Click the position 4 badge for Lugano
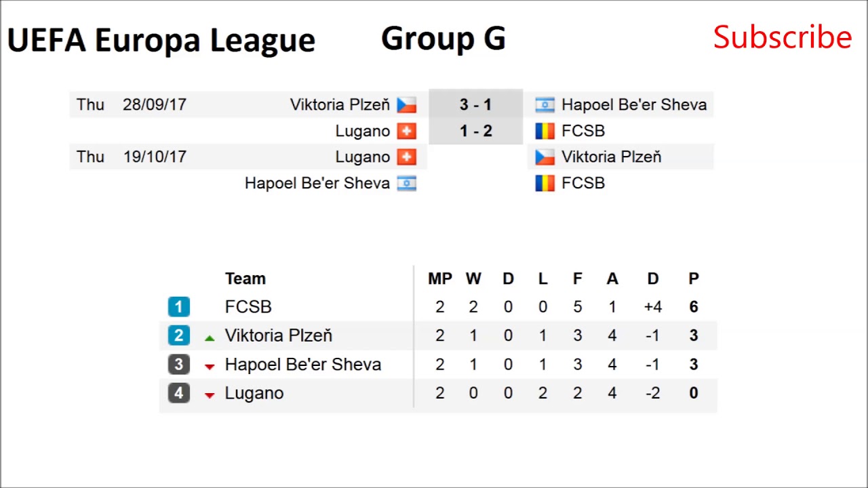The width and height of the screenshot is (868, 488). coord(179,393)
